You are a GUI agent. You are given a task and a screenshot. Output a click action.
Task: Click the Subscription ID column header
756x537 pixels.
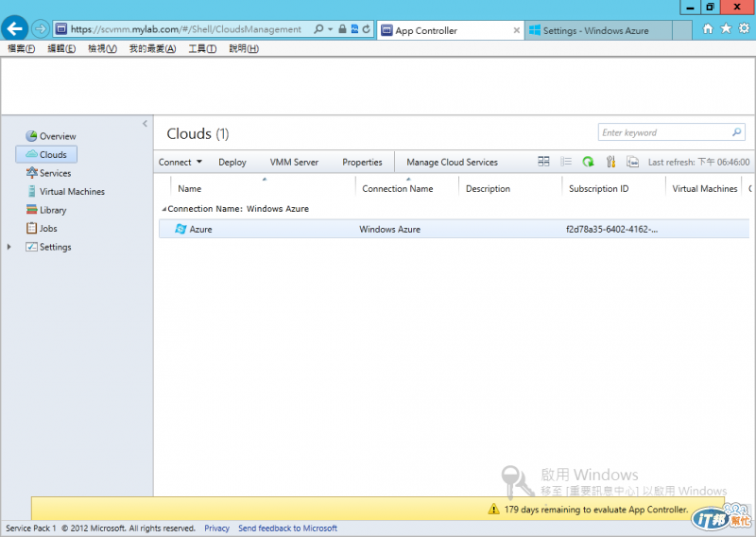(599, 189)
